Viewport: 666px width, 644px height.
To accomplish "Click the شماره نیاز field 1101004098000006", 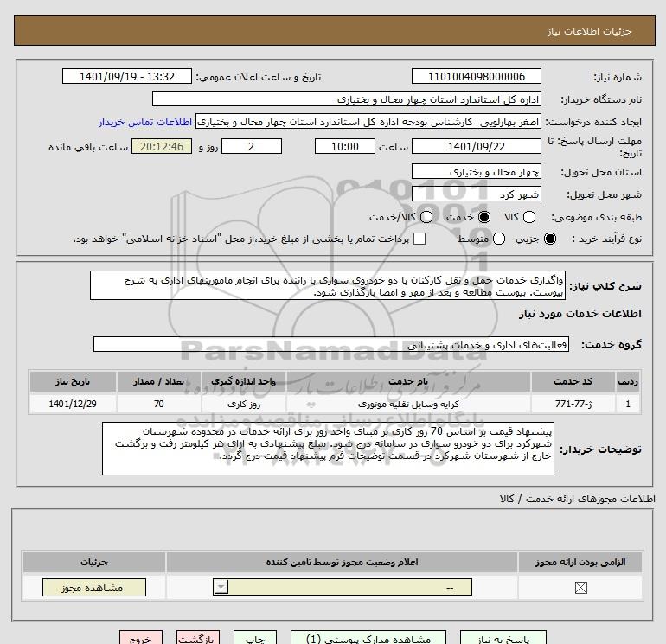I will tap(476, 76).
